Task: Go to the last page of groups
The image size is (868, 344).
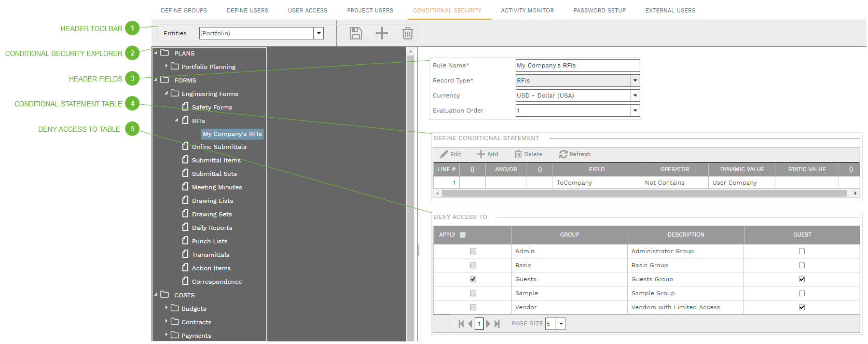Action: pyautogui.click(x=497, y=324)
